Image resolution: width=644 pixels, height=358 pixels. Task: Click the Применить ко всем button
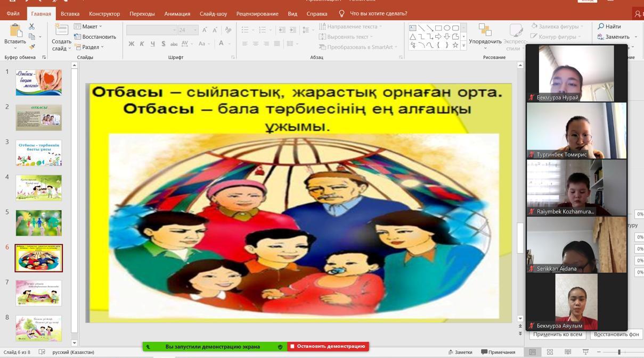click(557, 335)
